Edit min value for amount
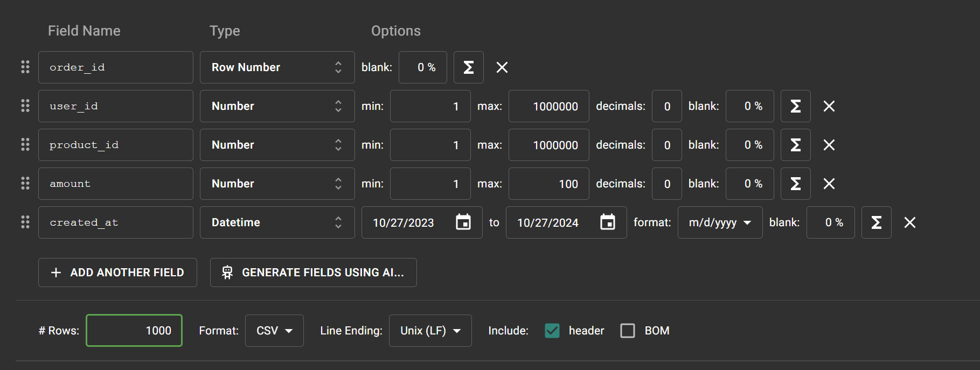 coord(430,184)
